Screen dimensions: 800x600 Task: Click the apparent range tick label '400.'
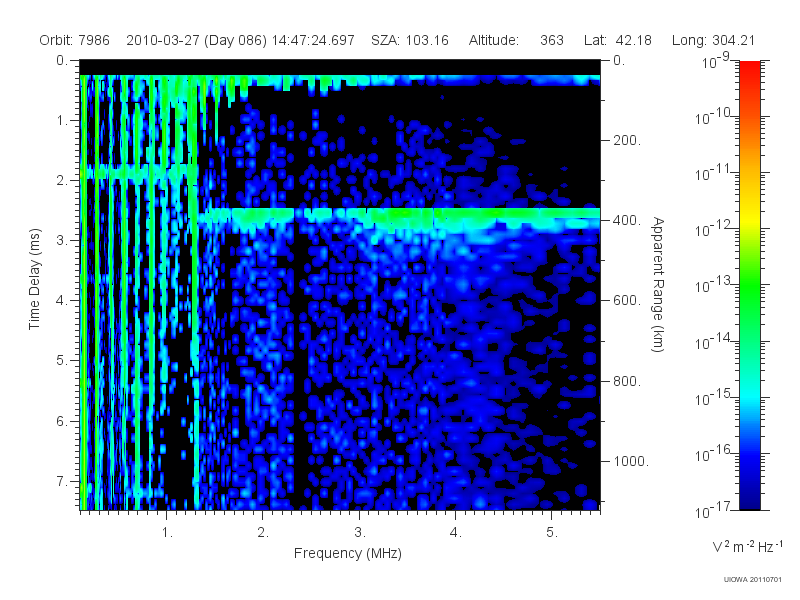click(627, 220)
